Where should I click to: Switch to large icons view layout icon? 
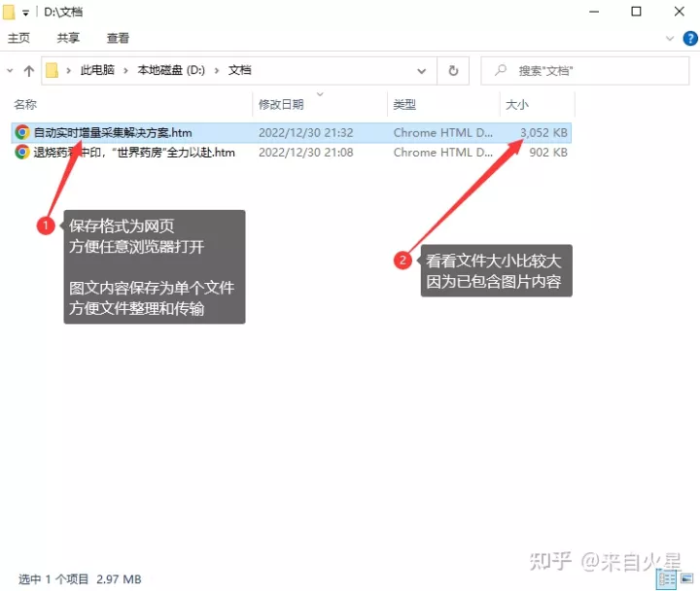(687, 579)
